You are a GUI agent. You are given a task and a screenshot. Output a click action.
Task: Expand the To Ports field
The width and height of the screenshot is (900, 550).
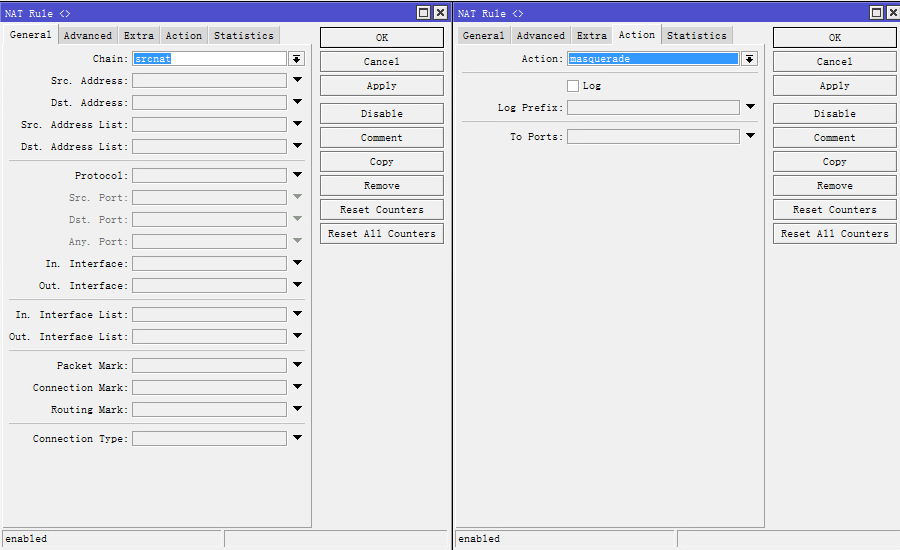(750, 137)
